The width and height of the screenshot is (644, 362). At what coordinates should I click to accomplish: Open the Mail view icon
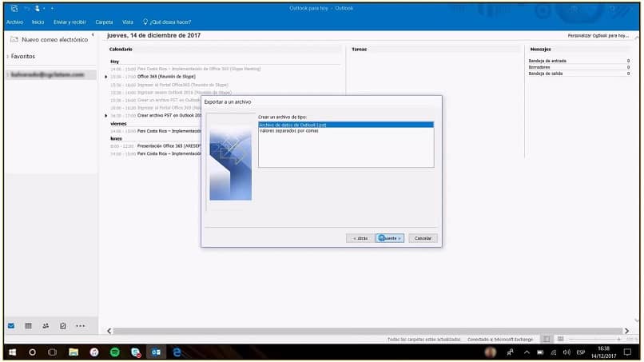click(x=11, y=326)
